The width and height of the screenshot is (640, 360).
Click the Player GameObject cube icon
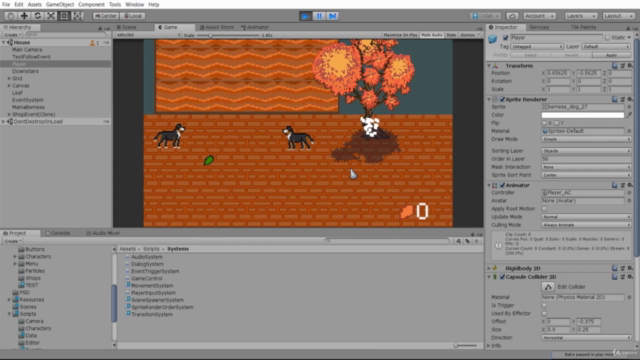coord(493,39)
